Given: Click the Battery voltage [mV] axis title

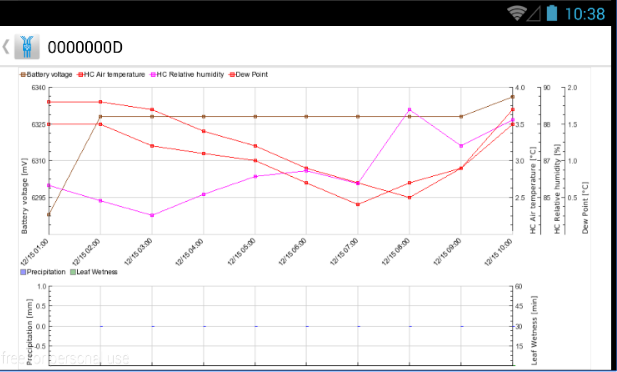Looking at the screenshot, I should tap(25, 196).
